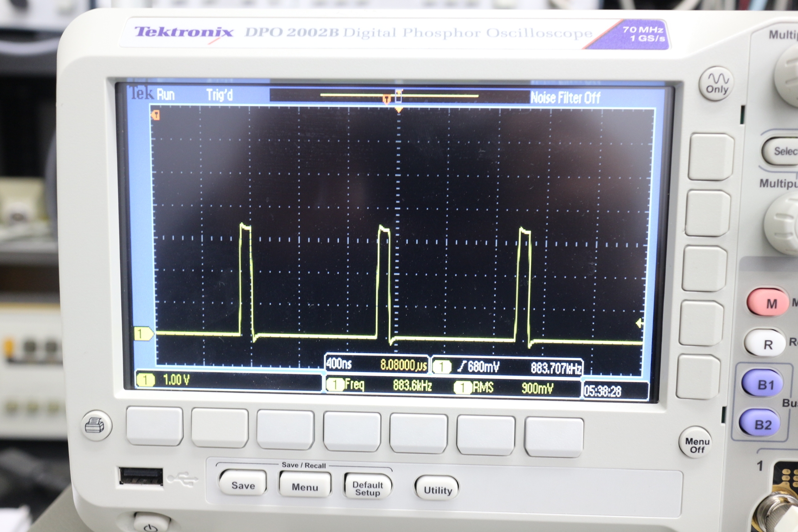Screen dimensions: 798x532
Task: Tap the 05:38:28 clock readout
Action: (603, 391)
